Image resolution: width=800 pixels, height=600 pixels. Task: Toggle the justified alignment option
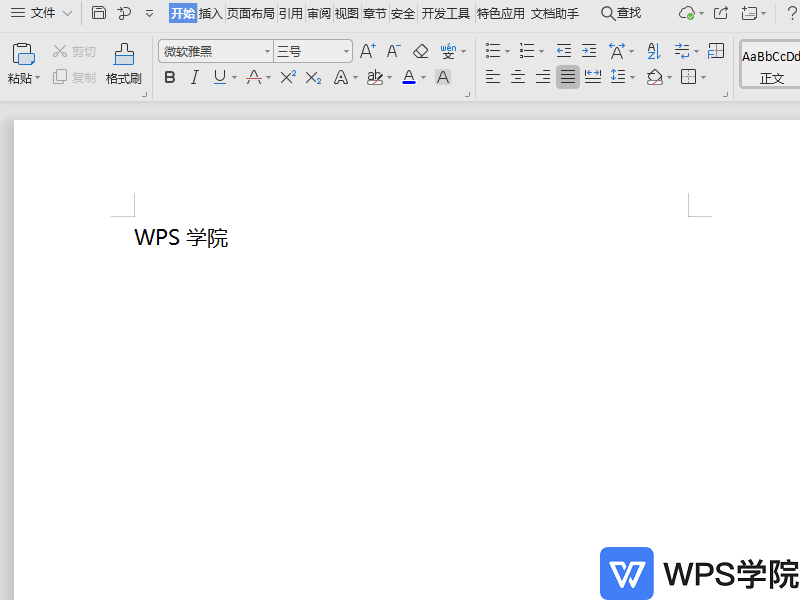pyautogui.click(x=567, y=77)
